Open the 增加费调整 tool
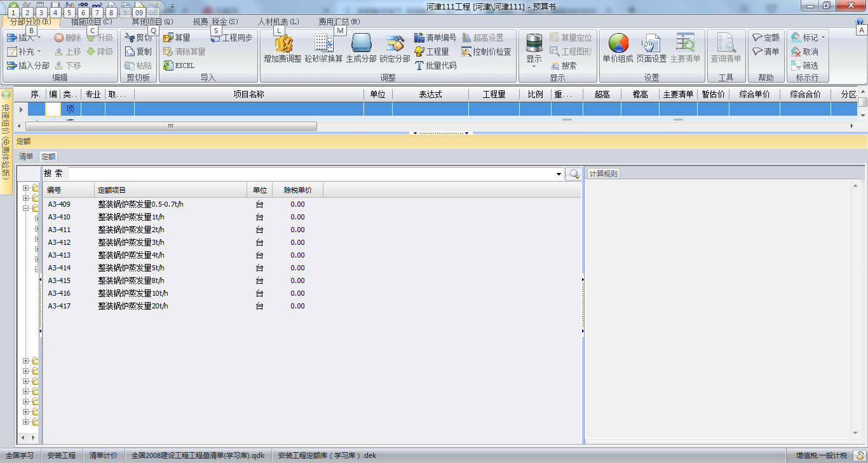The image size is (868, 463). (x=283, y=48)
